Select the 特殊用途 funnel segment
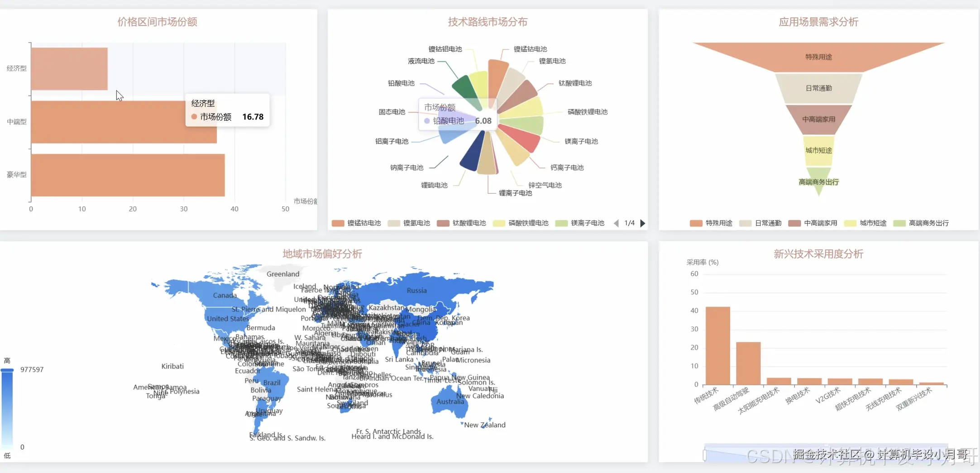 (818, 57)
